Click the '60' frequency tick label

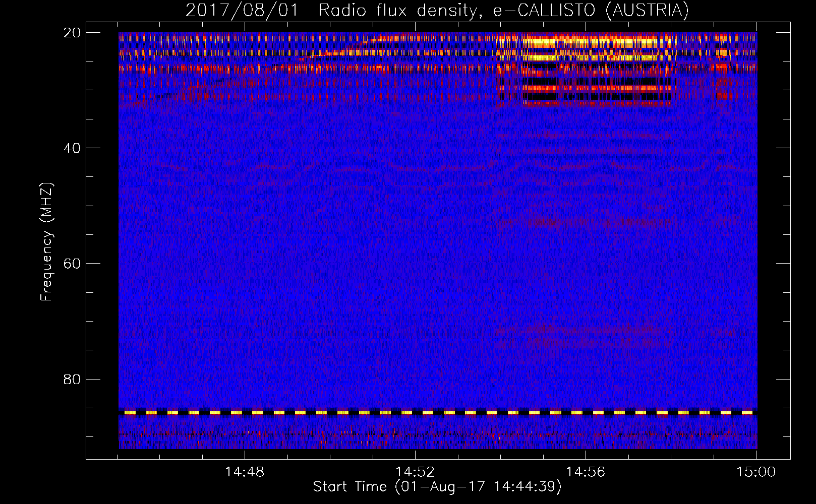coord(72,264)
